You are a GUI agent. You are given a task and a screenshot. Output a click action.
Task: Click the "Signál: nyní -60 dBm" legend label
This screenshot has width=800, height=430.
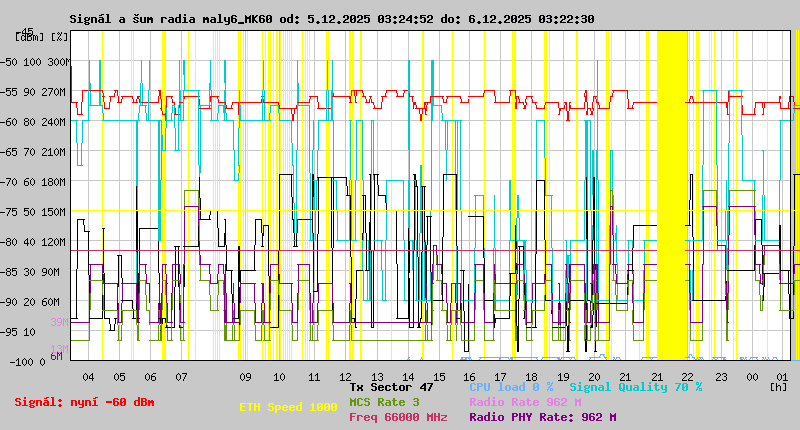pyautogui.click(x=84, y=402)
